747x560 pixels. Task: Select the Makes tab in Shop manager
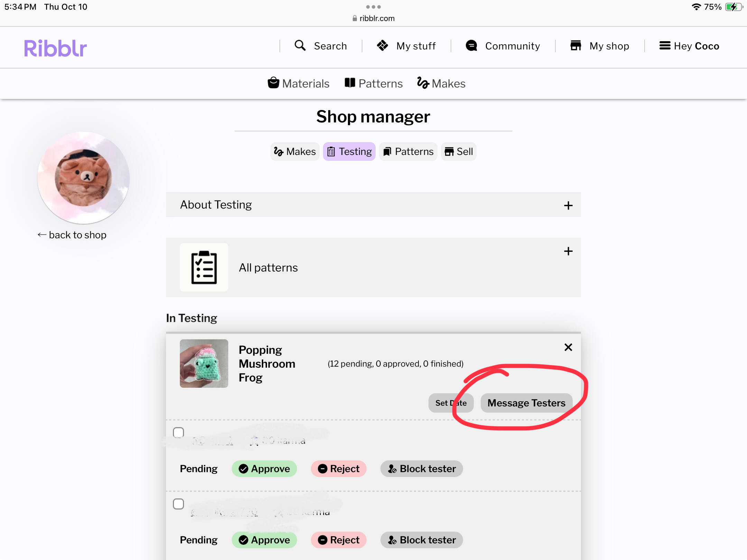[x=295, y=152]
